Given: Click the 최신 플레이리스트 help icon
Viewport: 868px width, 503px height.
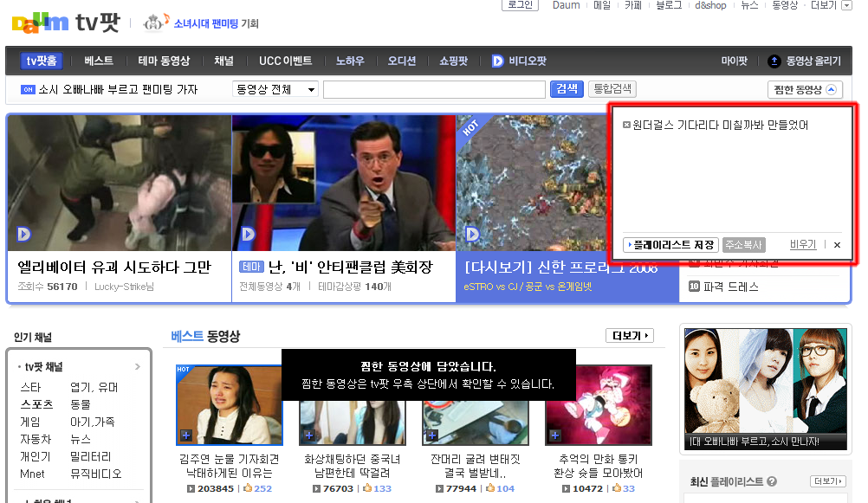Looking at the screenshot, I should point(772,481).
